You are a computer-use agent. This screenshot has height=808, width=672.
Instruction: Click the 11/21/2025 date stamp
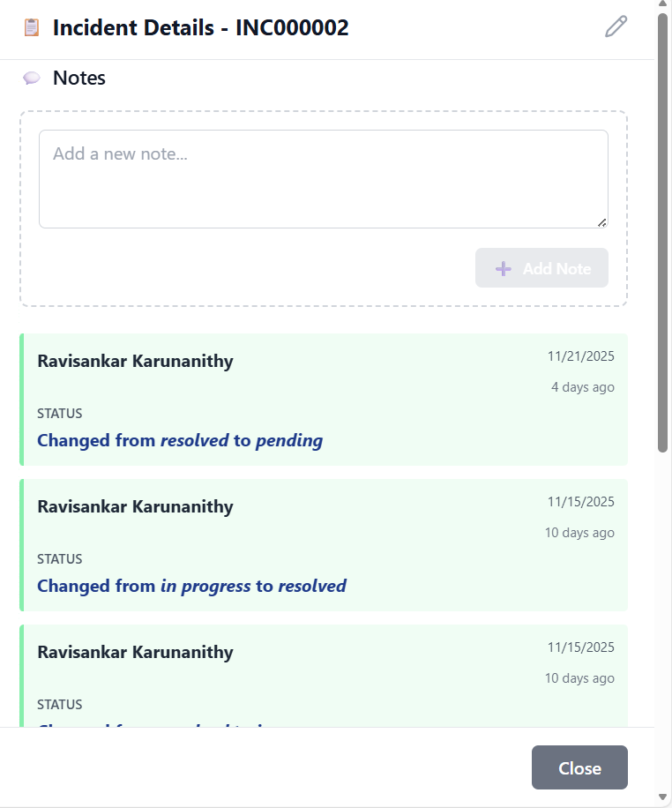point(580,356)
